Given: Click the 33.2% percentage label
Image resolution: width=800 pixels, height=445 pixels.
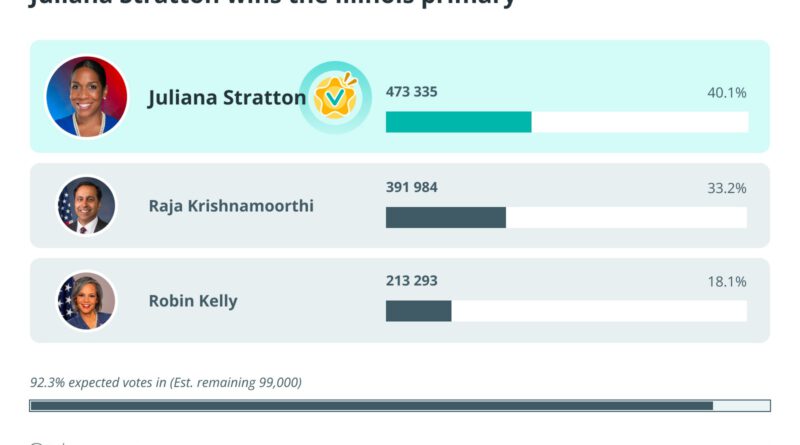Looking at the screenshot, I should click(727, 188).
